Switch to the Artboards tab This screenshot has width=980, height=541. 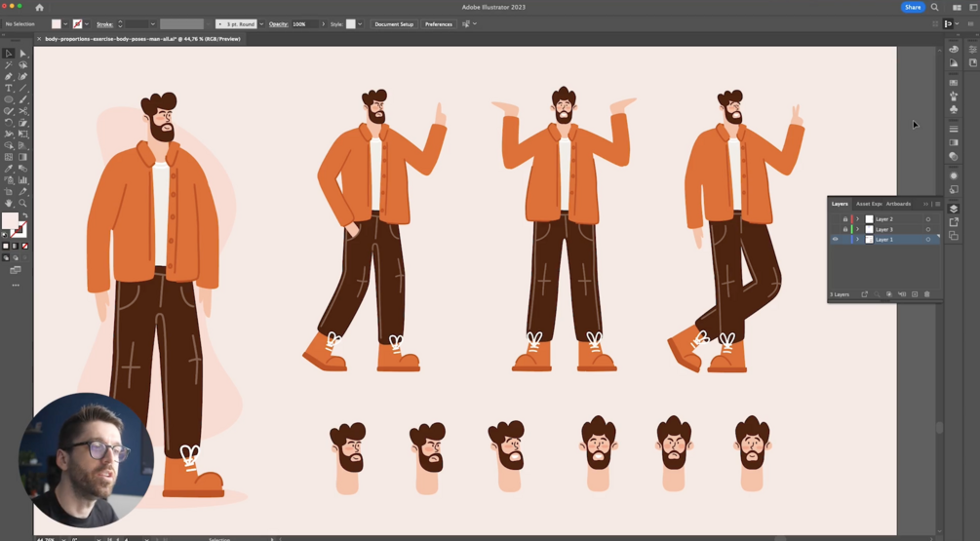pyautogui.click(x=898, y=204)
